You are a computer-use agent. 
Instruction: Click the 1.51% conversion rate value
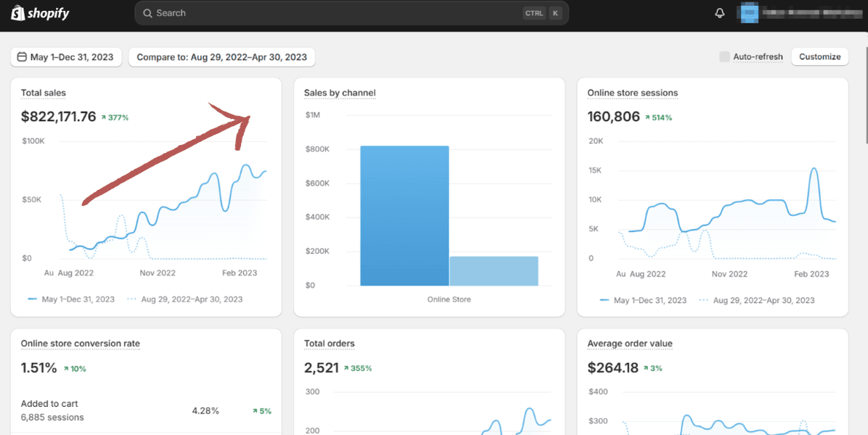[x=38, y=368]
